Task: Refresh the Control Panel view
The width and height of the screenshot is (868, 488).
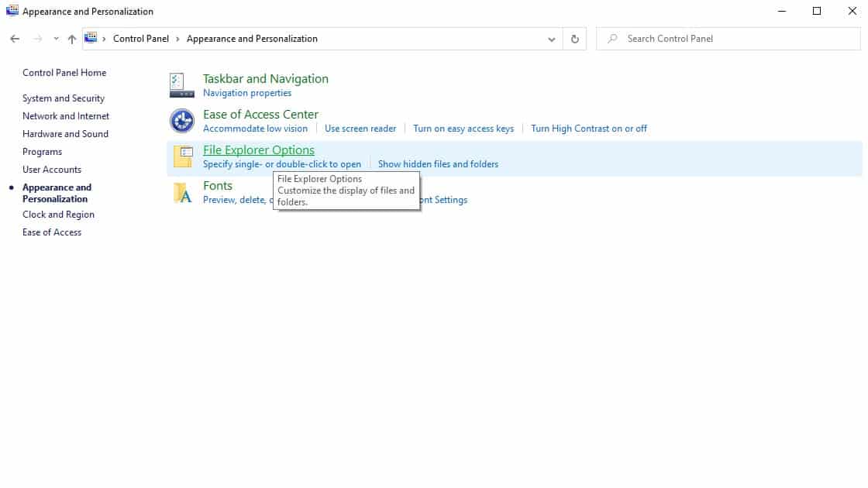Action: [x=574, y=39]
